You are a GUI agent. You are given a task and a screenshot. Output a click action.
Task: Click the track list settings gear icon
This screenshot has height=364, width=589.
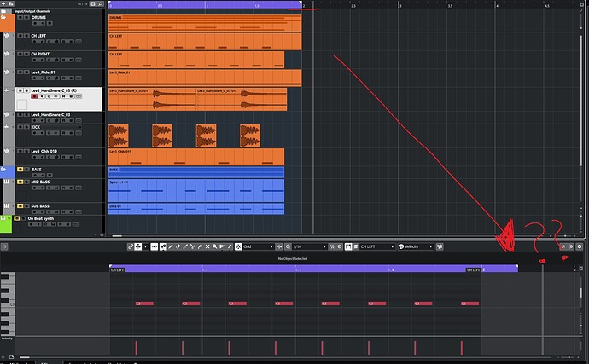pyautogui.click(x=102, y=235)
